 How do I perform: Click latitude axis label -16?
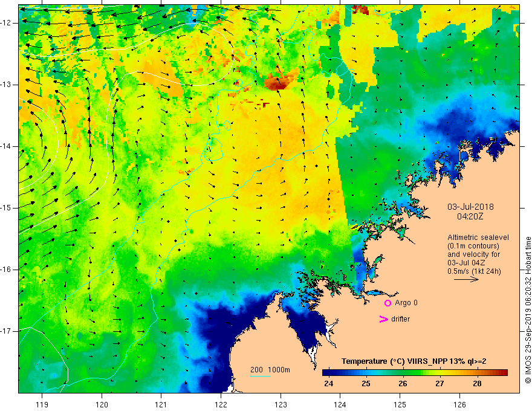[x=6, y=270]
